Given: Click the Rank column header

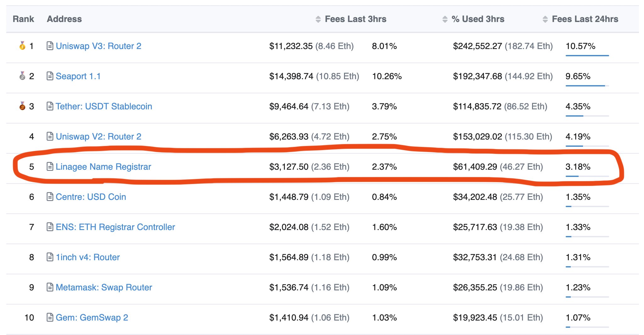Looking at the screenshot, I should pyautogui.click(x=24, y=19).
